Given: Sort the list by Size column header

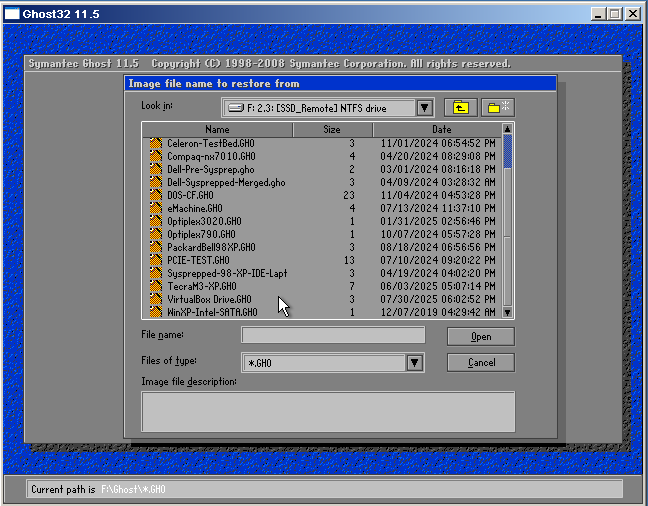Looking at the screenshot, I should 332,130.
